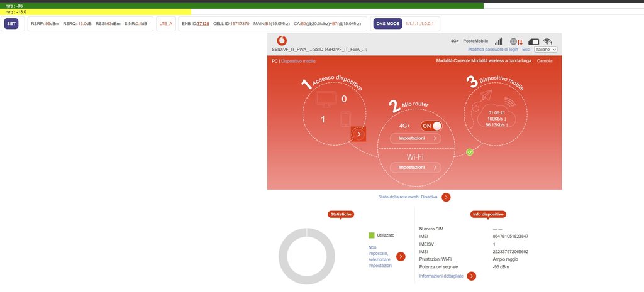Click the IMSI number 222337972065692
644x292 pixels.
click(511, 252)
